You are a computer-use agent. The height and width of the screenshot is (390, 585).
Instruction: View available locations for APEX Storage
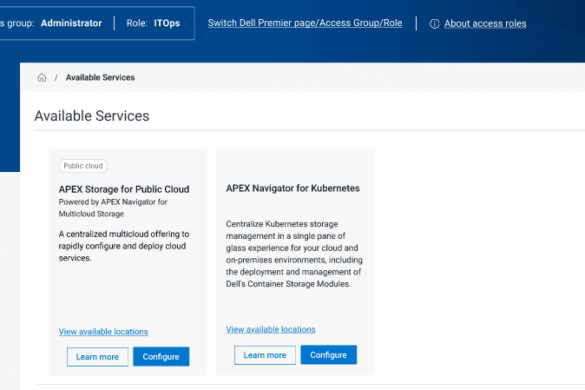click(x=103, y=331)
